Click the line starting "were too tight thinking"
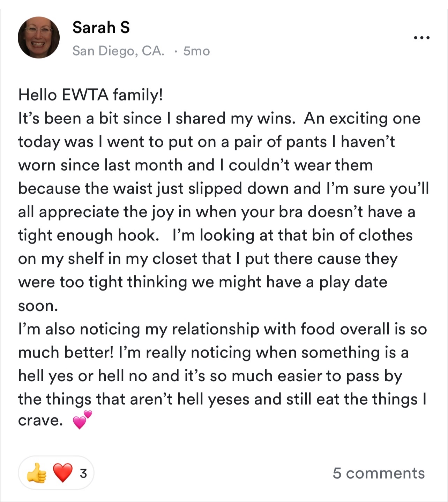Image resolution: width=448 pixels, height=502 pixels. click(203, 282)
